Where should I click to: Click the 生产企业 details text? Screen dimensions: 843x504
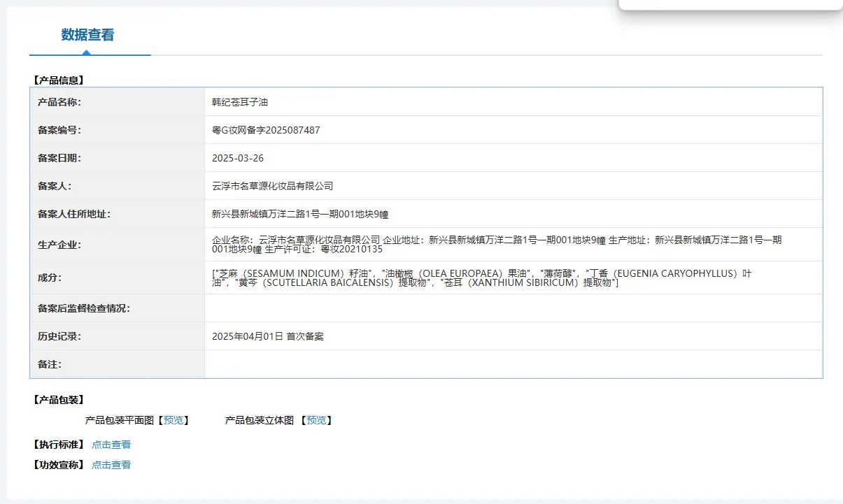(497, 244)
